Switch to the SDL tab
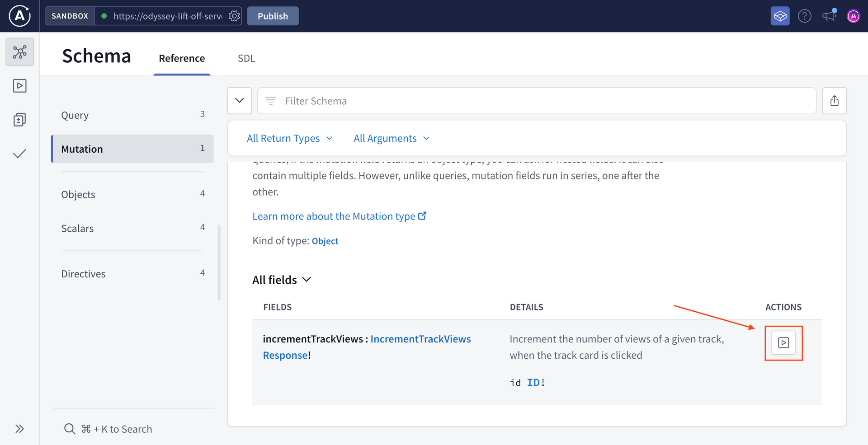The height and width of the screenshot is (445, 868). coord(246,58)
